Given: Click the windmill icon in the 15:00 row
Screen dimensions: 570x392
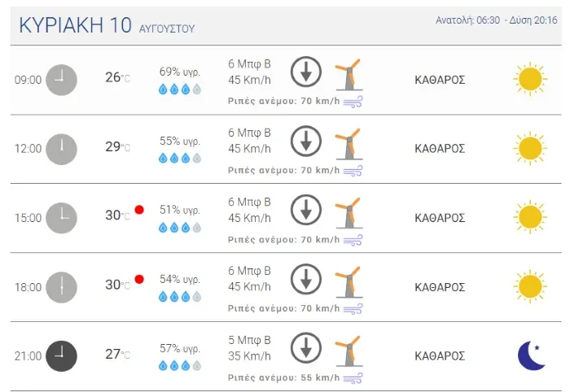Looking at the screenshot, I should (349, 212).
